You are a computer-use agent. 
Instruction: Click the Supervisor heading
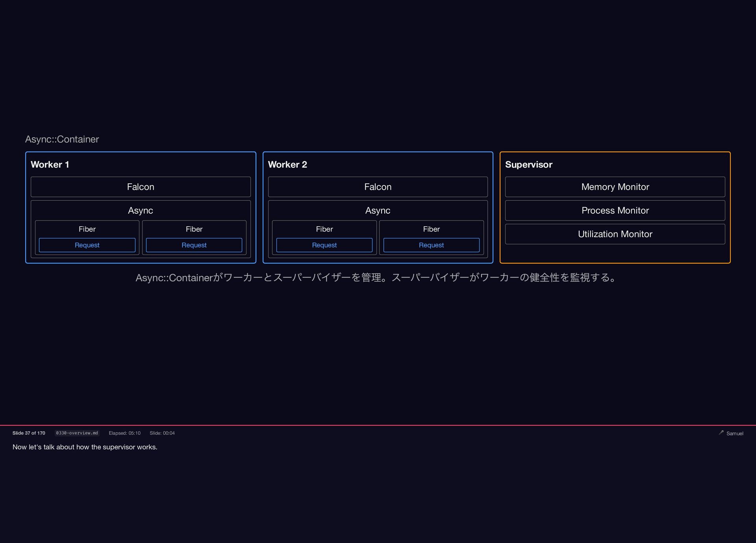point(528,164)
